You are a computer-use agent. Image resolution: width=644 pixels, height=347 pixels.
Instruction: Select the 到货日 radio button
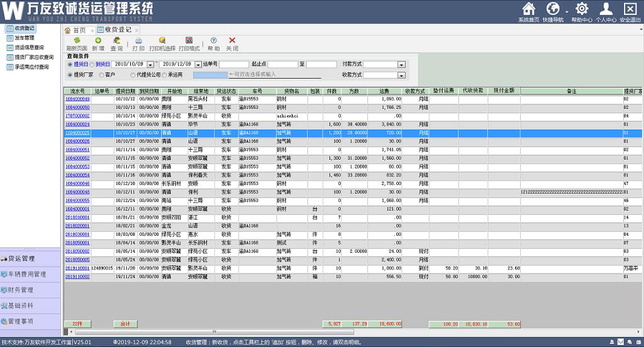[92, 65]
